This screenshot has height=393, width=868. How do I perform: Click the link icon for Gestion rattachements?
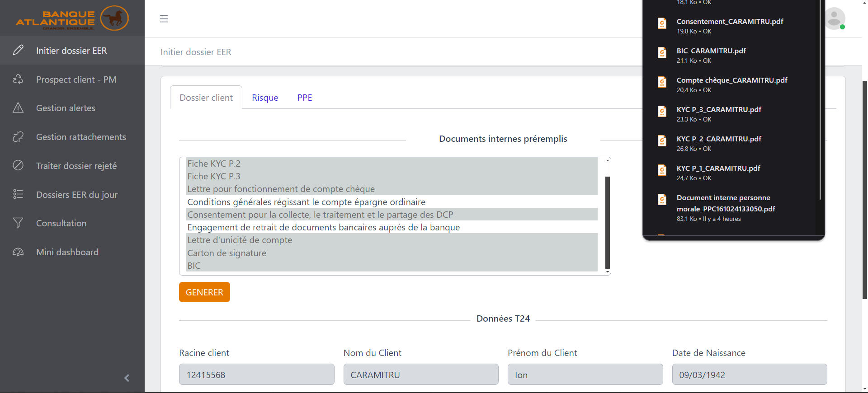pos(18,137)
